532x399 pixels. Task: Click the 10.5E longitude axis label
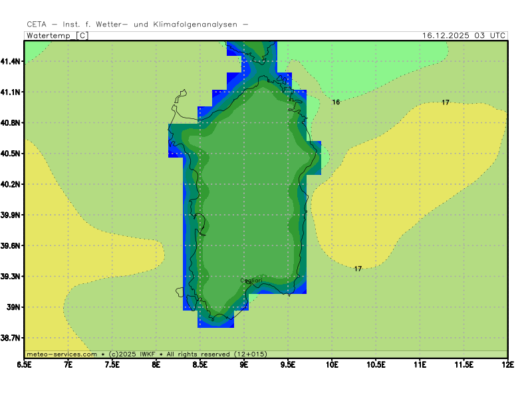[376, 364]
